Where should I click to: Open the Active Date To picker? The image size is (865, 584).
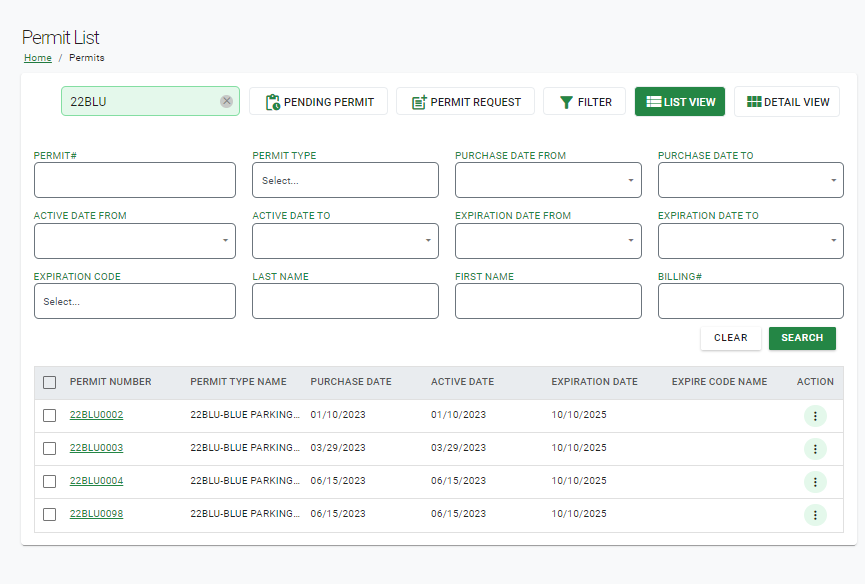(x=345, y=240)
